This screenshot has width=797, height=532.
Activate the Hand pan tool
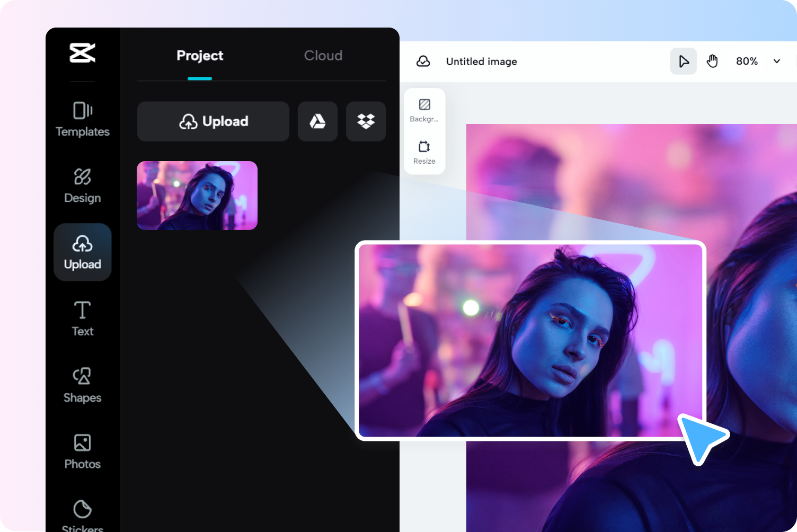[x=713, y=61]
